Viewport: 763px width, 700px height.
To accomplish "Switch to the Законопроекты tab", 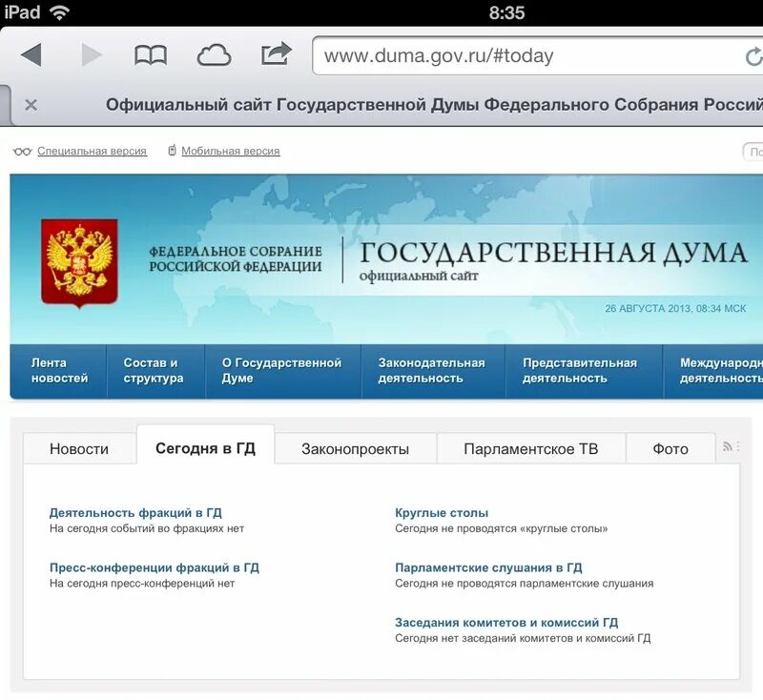I will coord(355,448).
